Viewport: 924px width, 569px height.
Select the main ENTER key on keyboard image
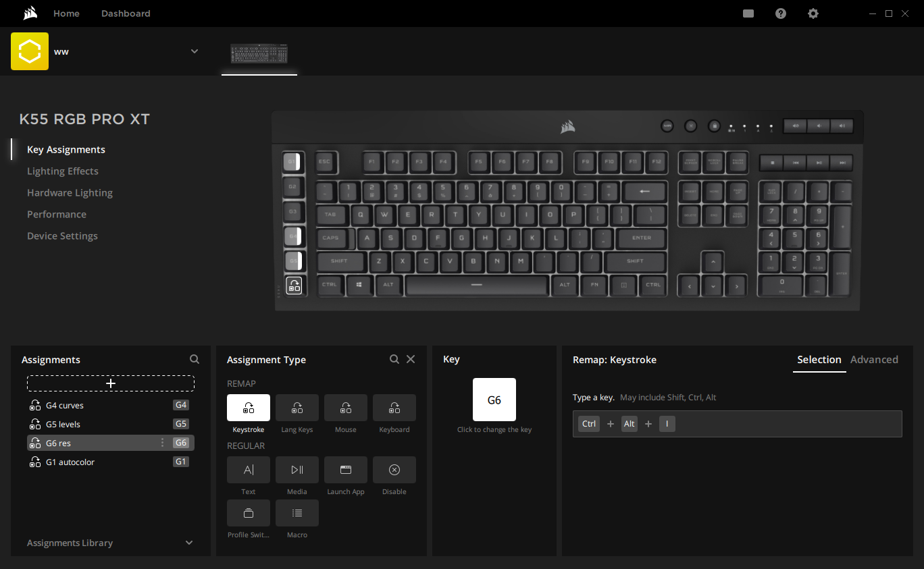point(641,238)
